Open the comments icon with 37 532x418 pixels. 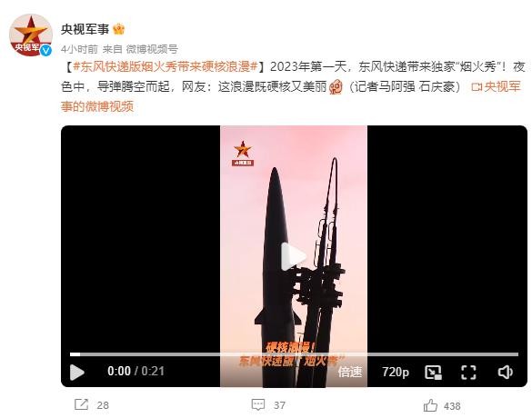[258, 404]
